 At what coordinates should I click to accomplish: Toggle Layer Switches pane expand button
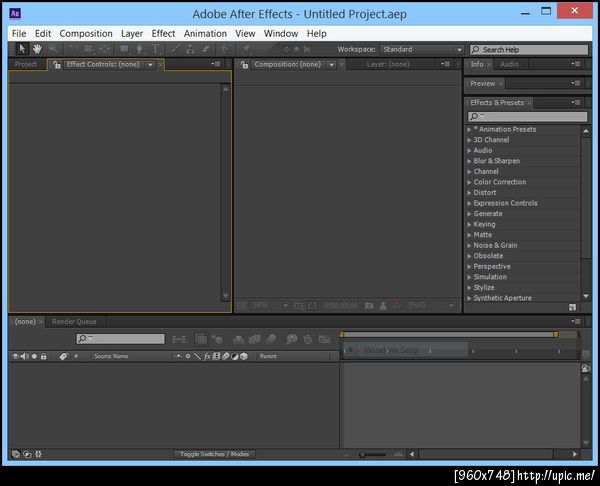click(16, 454)
